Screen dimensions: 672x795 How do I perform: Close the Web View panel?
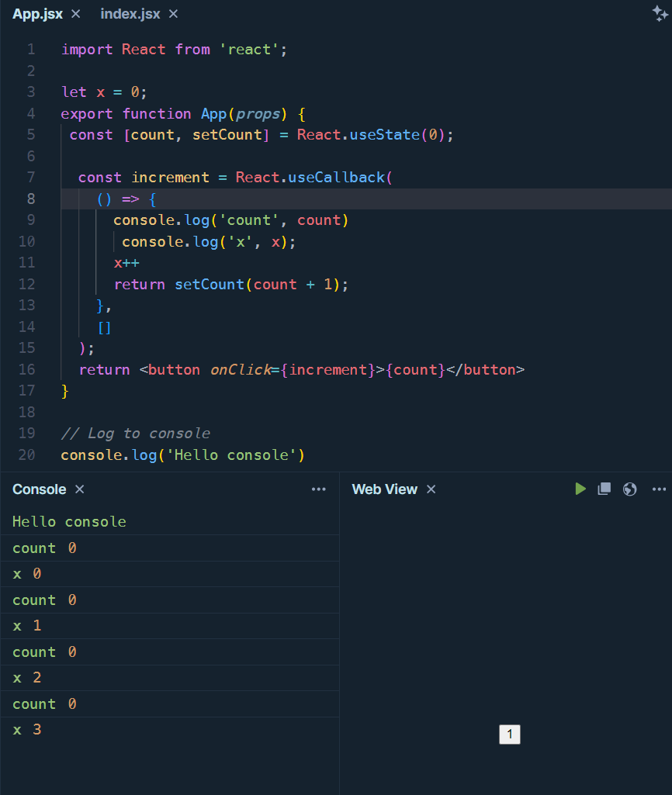pyautogui.click(x=431, y=489)
